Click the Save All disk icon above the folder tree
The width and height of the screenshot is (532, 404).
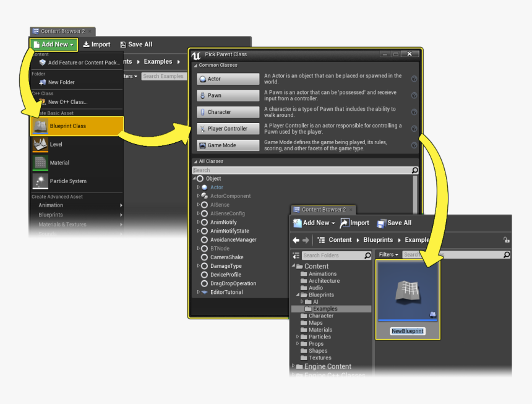(x=381, y=223)
